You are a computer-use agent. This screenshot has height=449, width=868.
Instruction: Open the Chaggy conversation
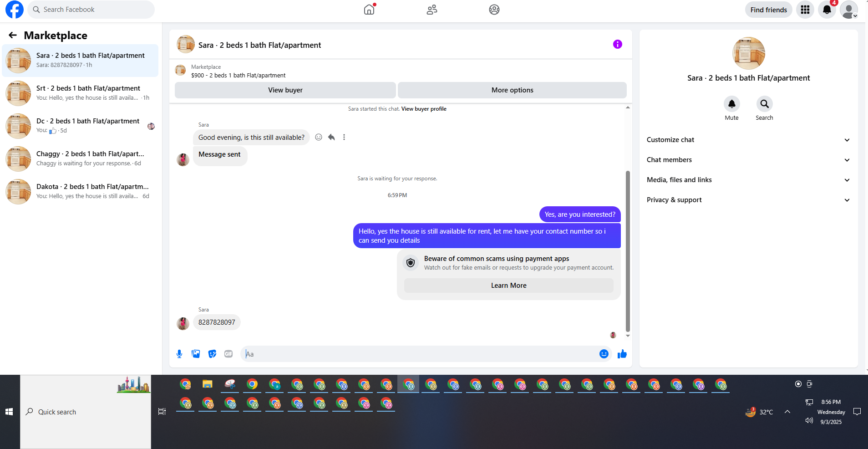(81, 159)
